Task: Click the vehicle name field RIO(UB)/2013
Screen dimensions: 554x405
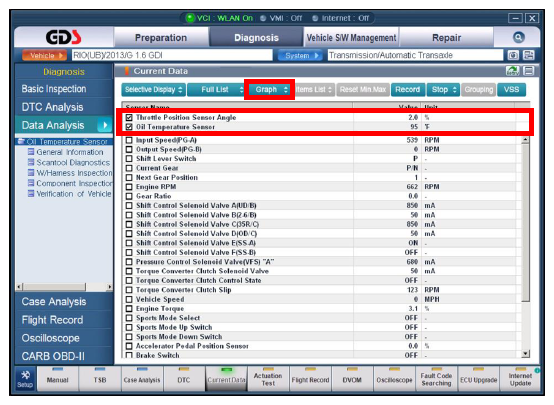Action: 172,55
